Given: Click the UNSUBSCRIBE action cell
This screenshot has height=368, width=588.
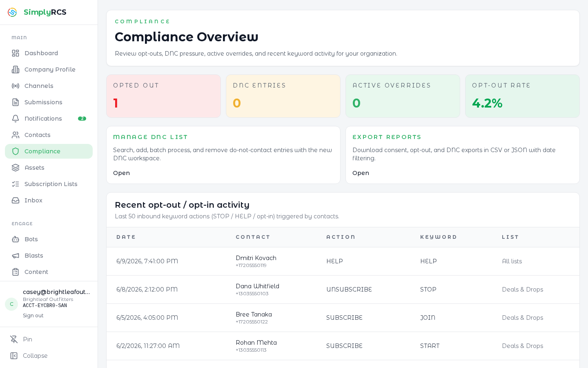Looking at the screenshot, I should tap(349, 289).
